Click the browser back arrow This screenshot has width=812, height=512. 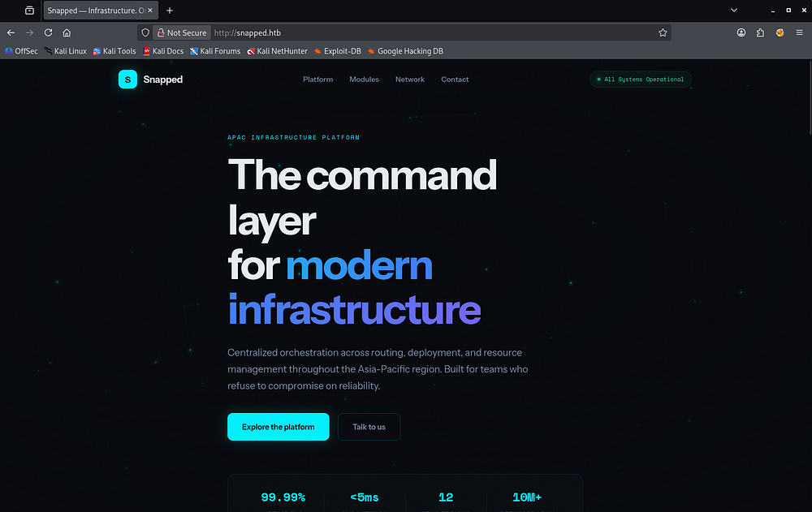11,32
